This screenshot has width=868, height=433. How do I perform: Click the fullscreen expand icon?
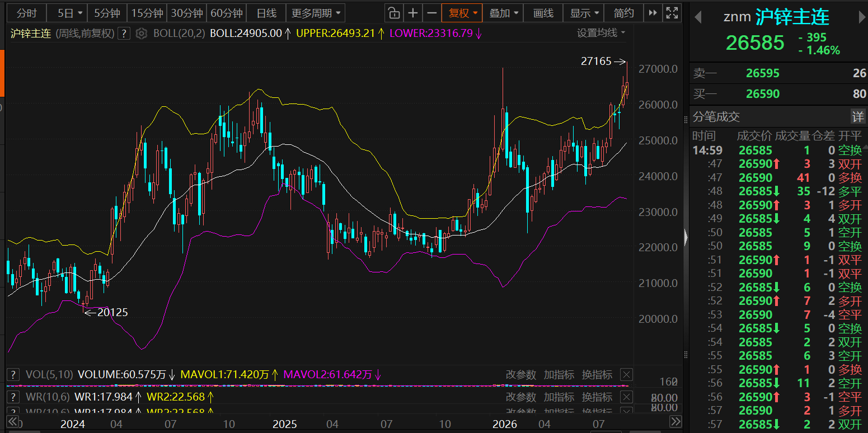(x=672, y=13)
